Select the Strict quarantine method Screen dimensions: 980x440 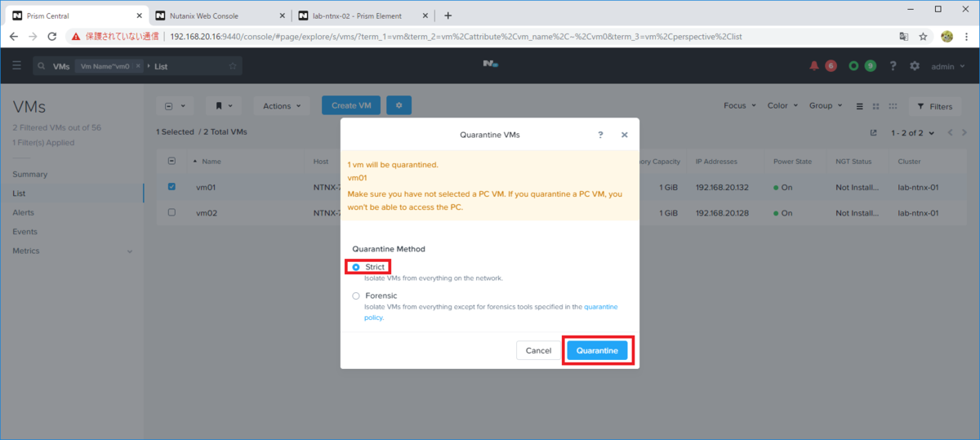tap(355, 267)
